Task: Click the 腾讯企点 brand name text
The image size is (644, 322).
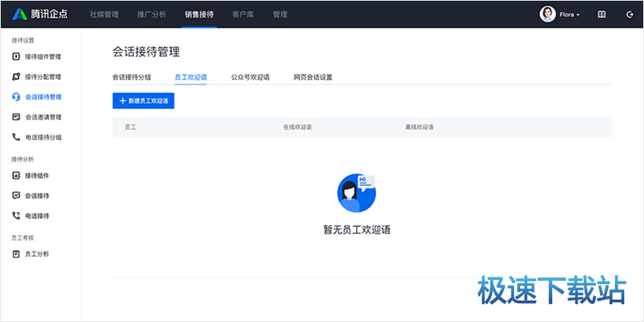Action: (x=49, y=15)
